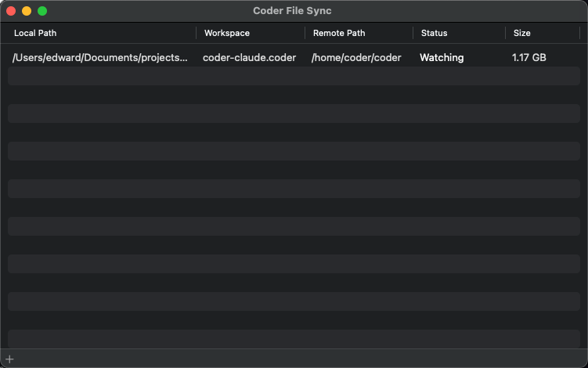Sort by Remote Path column header

pyautogui.click(x=339, y=33)
